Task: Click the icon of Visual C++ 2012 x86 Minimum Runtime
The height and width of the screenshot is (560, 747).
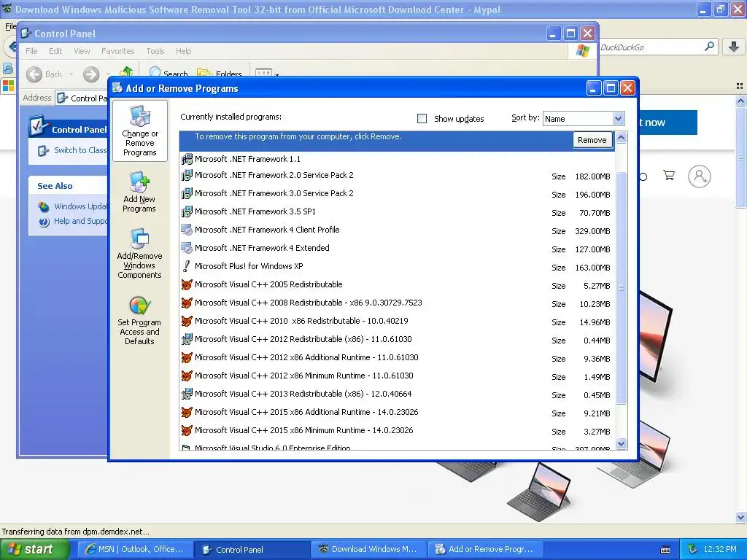Action: pos(187,376)
